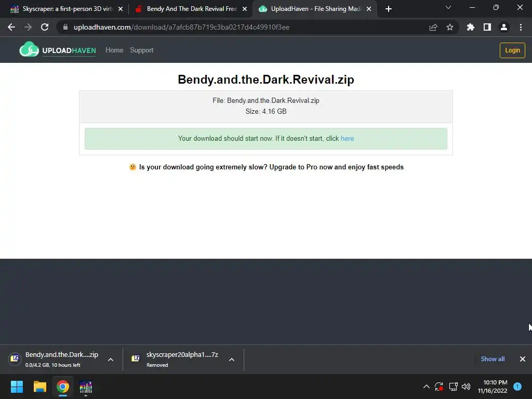Go back to the previous page
Screen dimensions: 532x399
click(11, 27)
